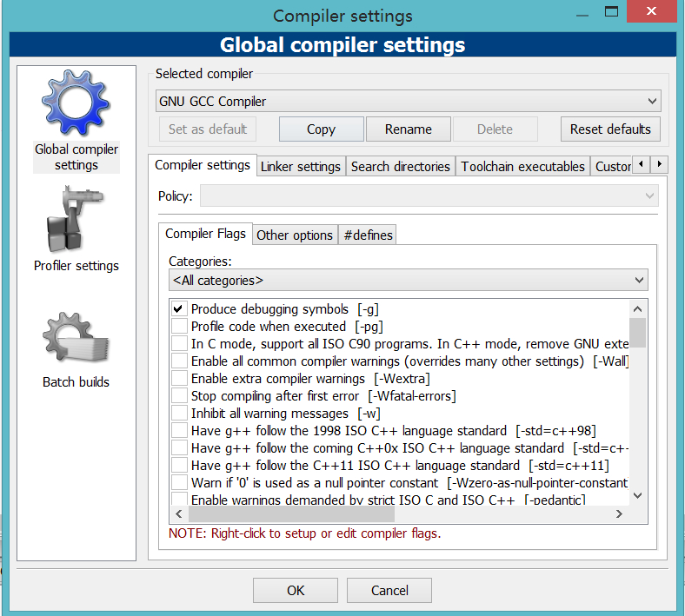Open Global compiler settings gear icon
The height and width of the screenshot is (616, 685).
pyautogui.click(x=76, y=103)
